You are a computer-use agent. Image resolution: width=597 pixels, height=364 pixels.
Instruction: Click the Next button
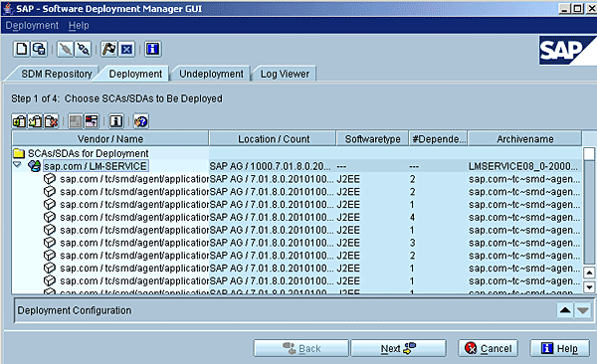point(398,348)
